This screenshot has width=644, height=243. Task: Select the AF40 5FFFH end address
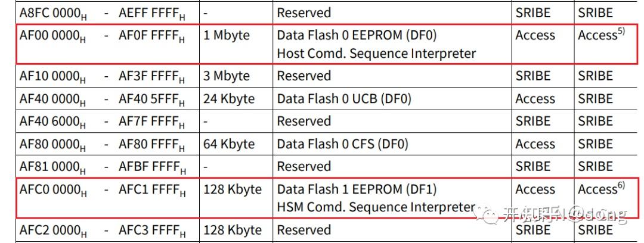(152, 99)
